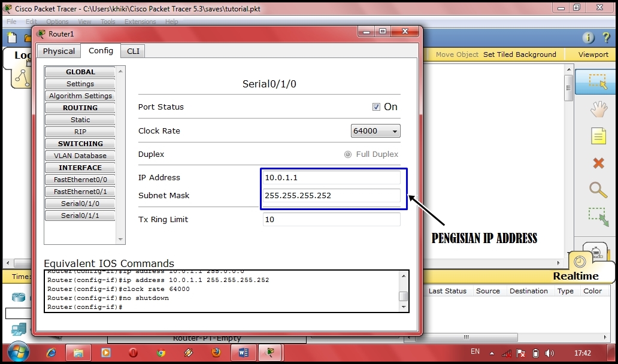
Task: Open the View menu
Action: click(84, 22)
